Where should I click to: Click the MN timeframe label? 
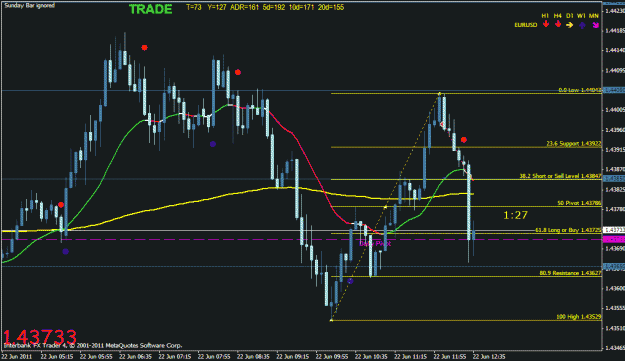[594, 16]
